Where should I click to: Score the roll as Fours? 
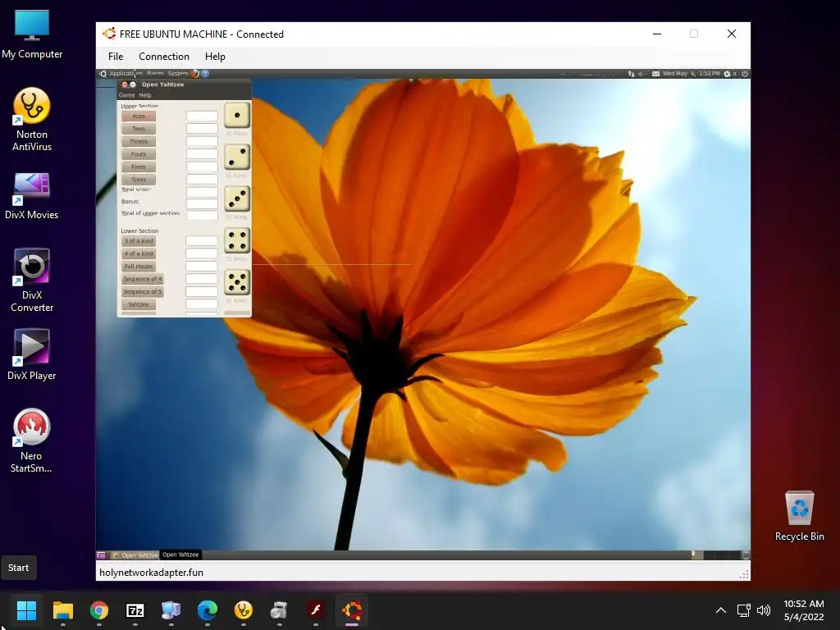coord(138,154)
